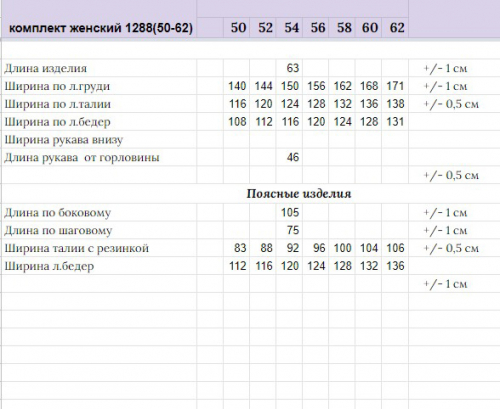This screenshot has height=409, width=500.
Task: Select chest width cell 162
Action: (342, 86)
